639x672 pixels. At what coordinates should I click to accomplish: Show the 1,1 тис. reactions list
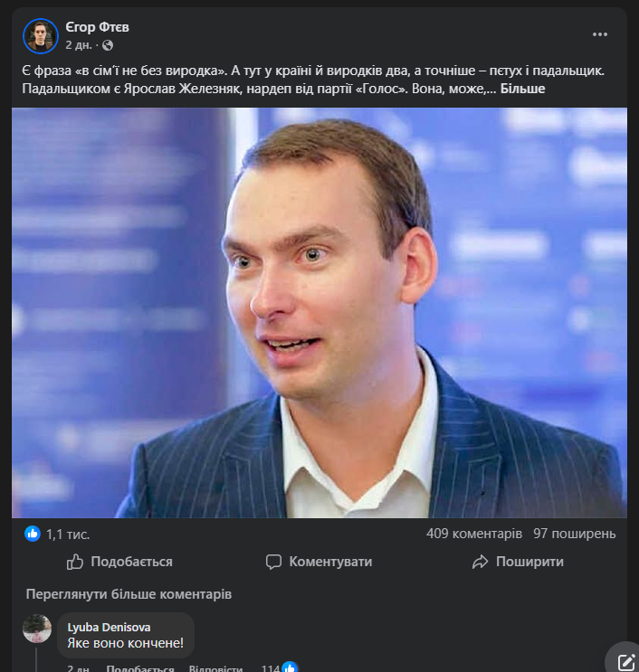68,535
